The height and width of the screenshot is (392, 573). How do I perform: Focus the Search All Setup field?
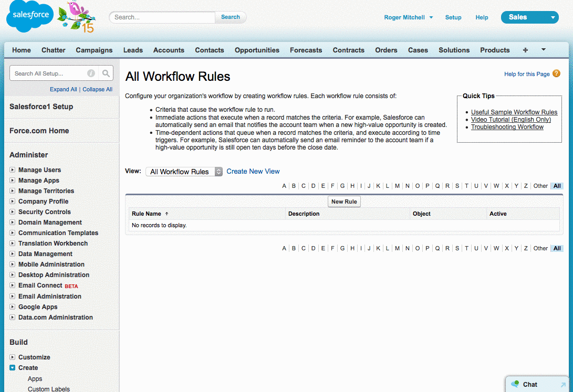point(49,73)
